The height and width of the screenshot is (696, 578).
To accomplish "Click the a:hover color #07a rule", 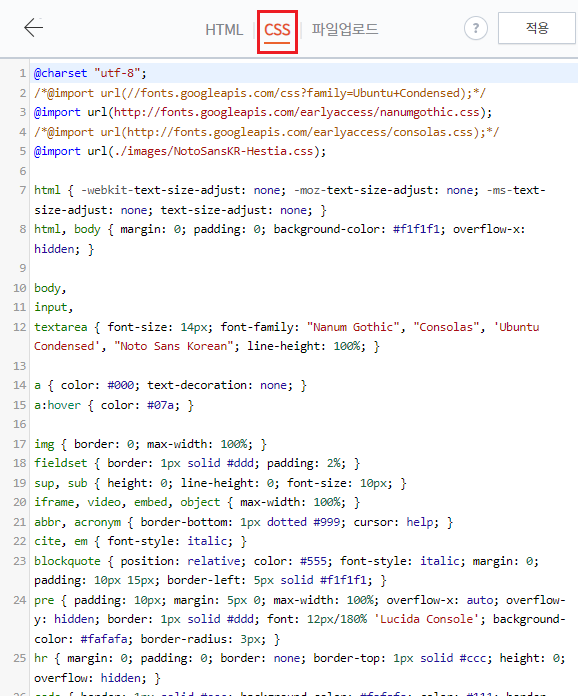I will click(x=114, y=405).
